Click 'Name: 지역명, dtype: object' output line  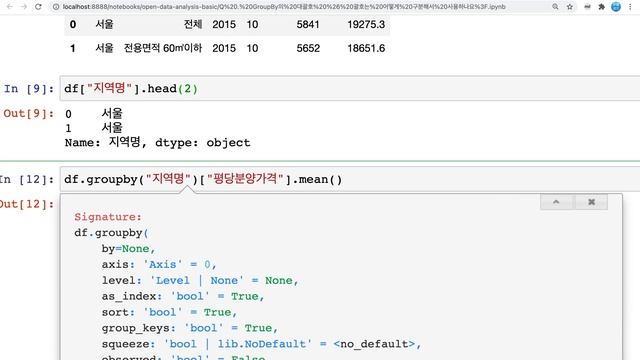point(158,142)
